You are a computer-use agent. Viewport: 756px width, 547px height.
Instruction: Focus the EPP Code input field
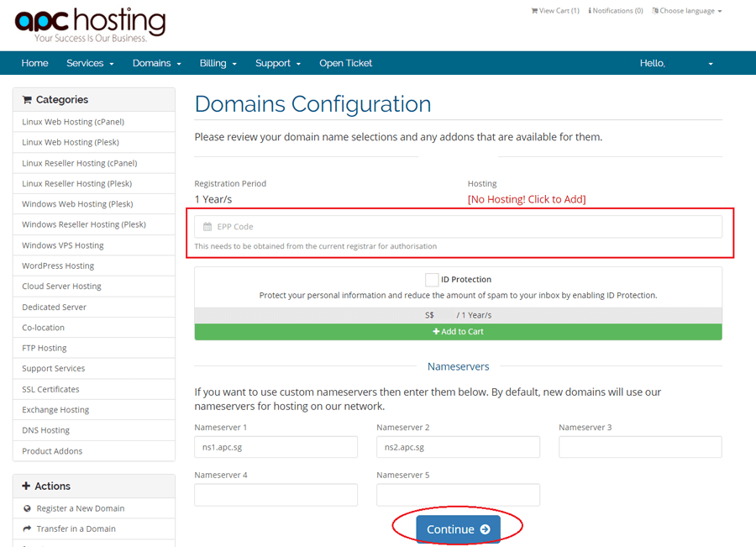coord(458,227)
